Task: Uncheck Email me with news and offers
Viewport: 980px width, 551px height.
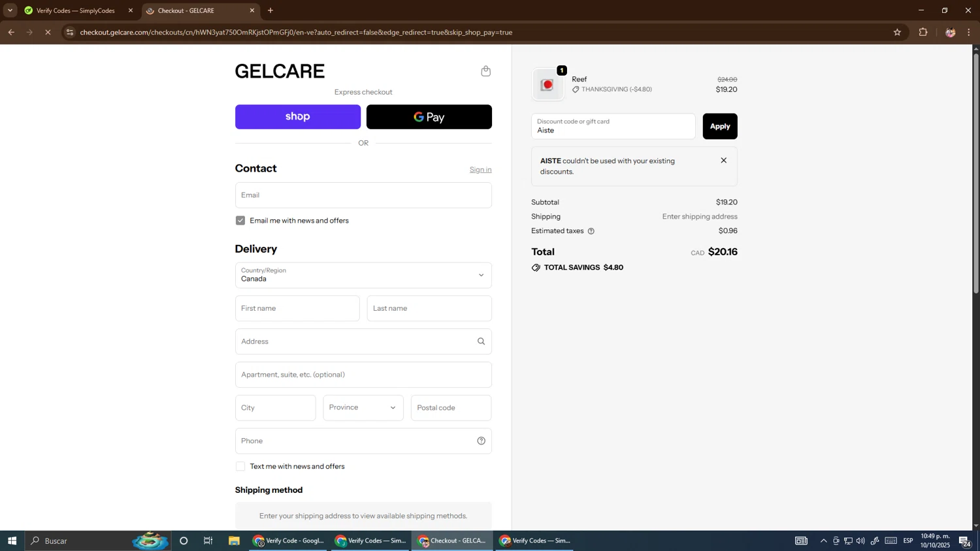Action: click(240, 221)
